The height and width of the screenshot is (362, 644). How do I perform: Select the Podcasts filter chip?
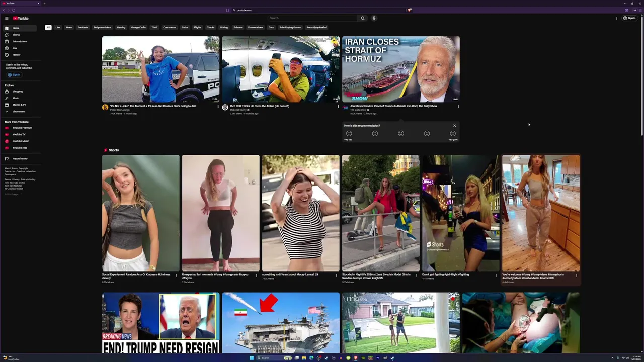click(x=83, y=27)
